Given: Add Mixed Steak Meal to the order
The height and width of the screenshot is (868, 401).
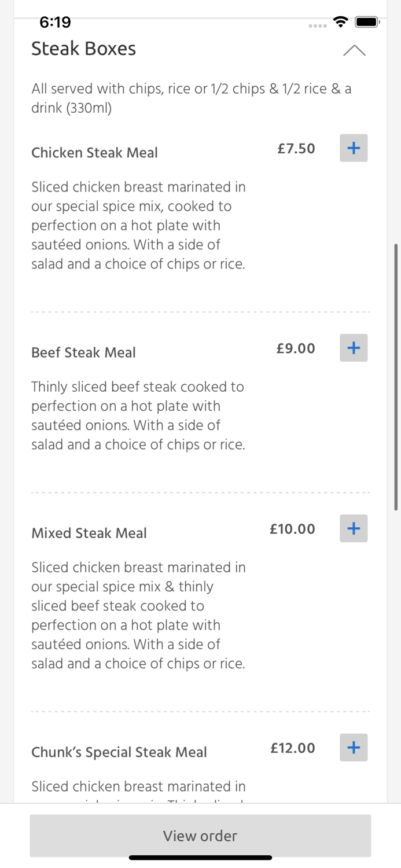Looking at the screenshot, I should (353, 528).
